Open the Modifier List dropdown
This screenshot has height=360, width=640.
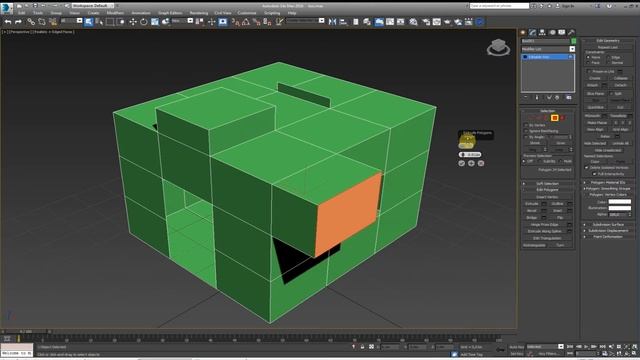click(x=572, y=49)
